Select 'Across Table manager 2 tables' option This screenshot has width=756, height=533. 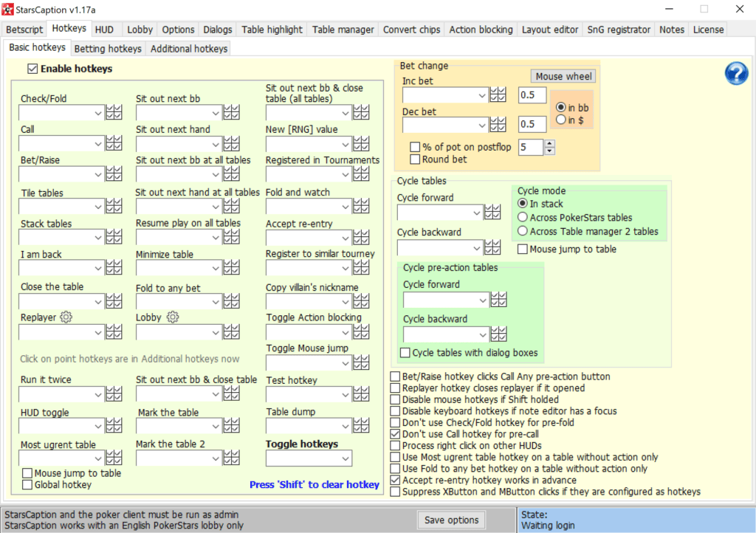(522, 231)
